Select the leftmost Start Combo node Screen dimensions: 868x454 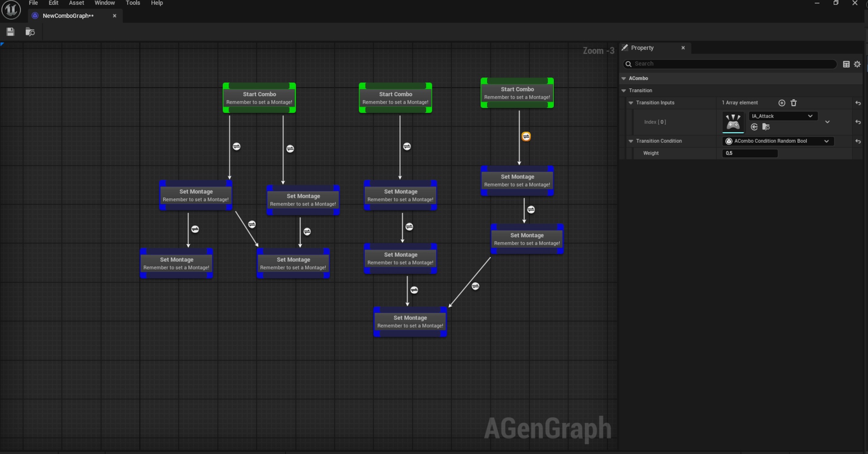click(259, 98)
